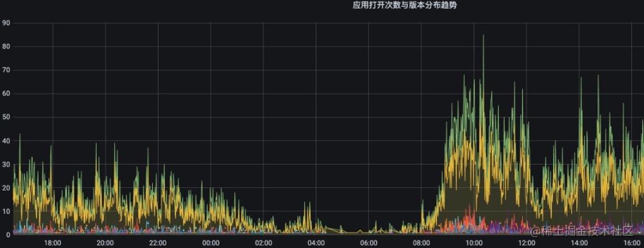The width and height of the screenshot is (644, 248).
Task: Click the y-axis value 20
Action: 6,187
